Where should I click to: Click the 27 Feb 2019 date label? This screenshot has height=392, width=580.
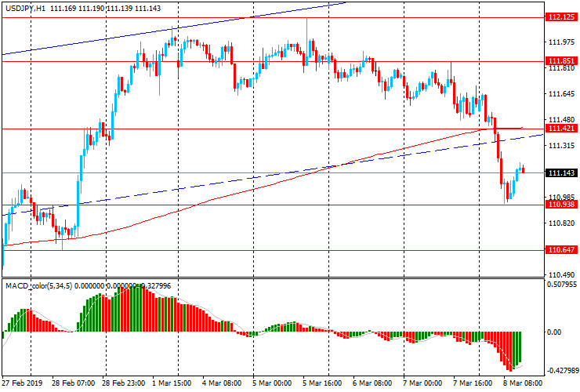tap(22, 383)
